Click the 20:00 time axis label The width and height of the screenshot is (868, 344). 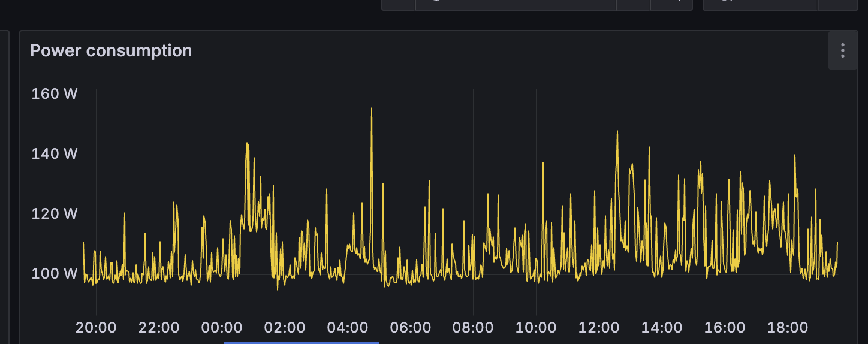[x=96, y=328]
